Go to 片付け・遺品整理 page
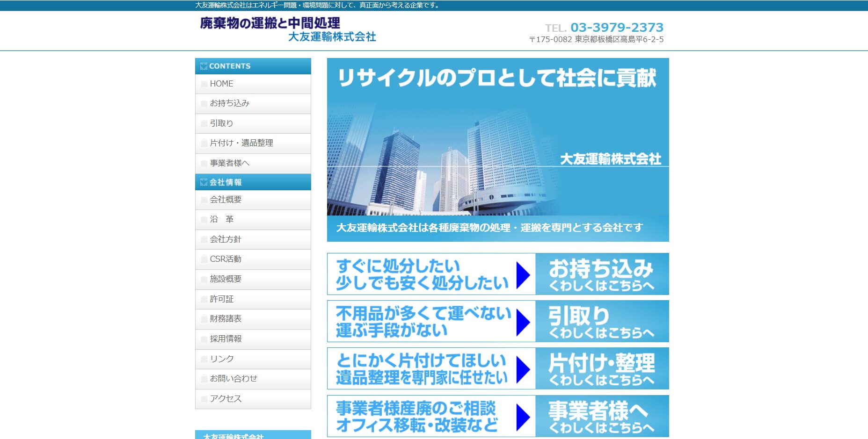868x439 pixels. (x=241, y=143)
